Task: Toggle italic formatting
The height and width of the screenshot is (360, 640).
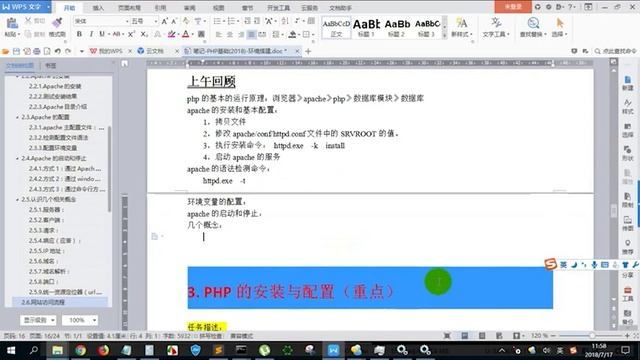Action: [x=91, y=34]
